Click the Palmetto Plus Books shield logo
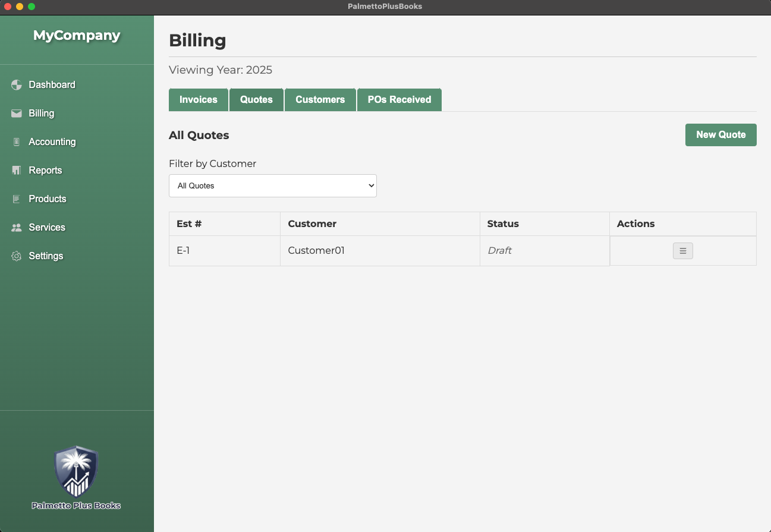The image size is (771, 532). tap(76, 471)
